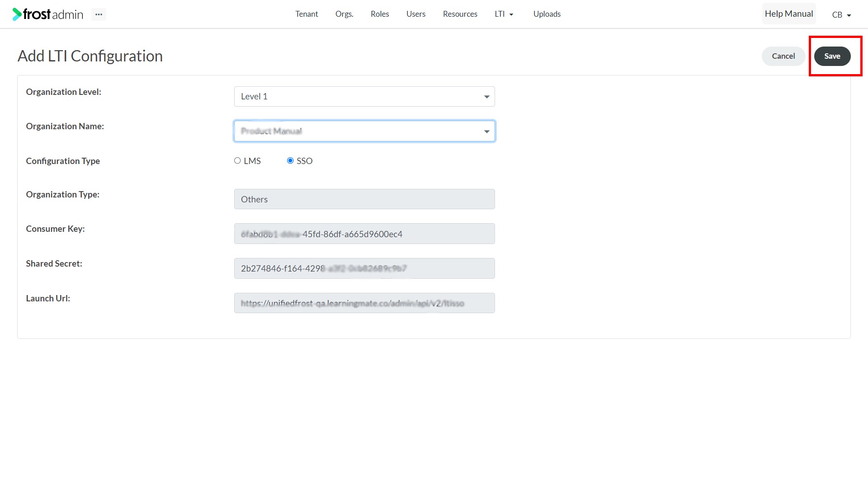
Task: Click the Consumer Key label
Action: point(55,229)
